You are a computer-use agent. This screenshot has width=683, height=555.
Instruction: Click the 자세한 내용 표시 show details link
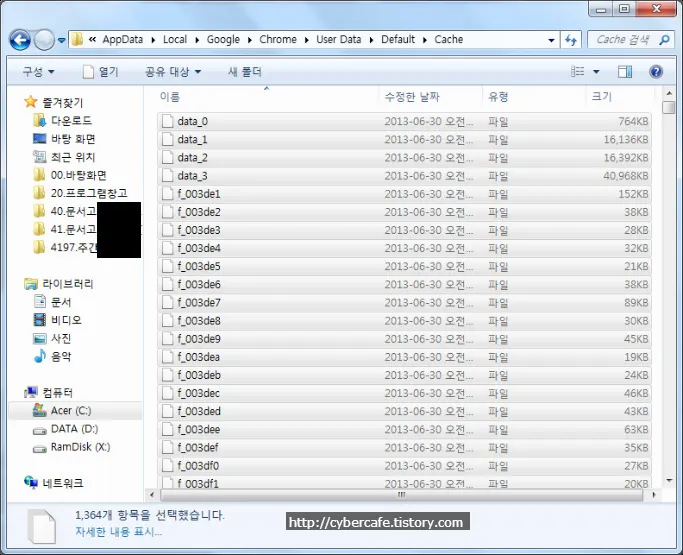118,532
